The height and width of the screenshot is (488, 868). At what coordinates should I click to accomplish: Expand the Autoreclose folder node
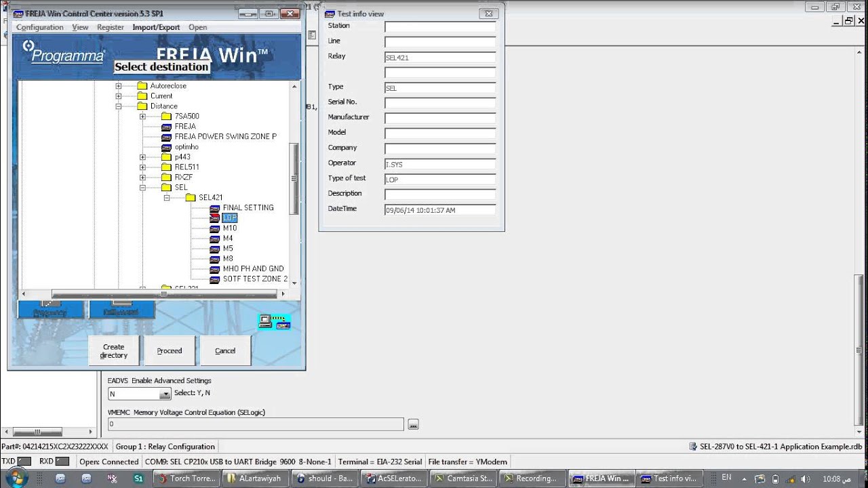119,86
